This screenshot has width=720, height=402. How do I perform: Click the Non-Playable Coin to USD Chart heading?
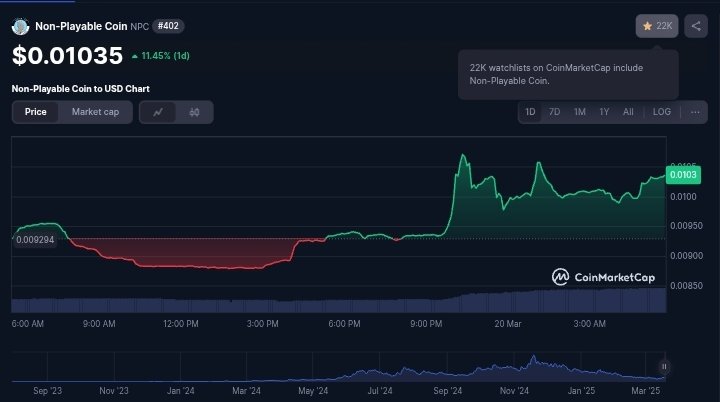pyautogui.click(x=80, y=89)
